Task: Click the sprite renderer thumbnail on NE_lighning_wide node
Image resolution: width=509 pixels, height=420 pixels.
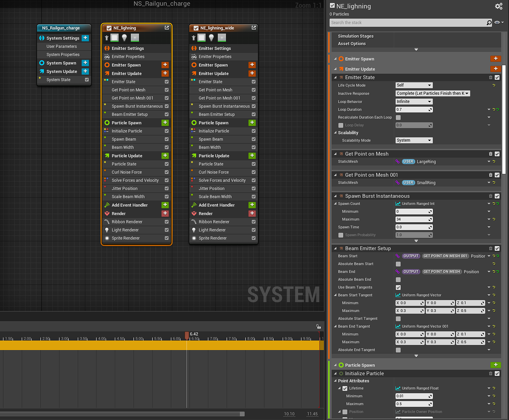Action: tap(221, 38)
